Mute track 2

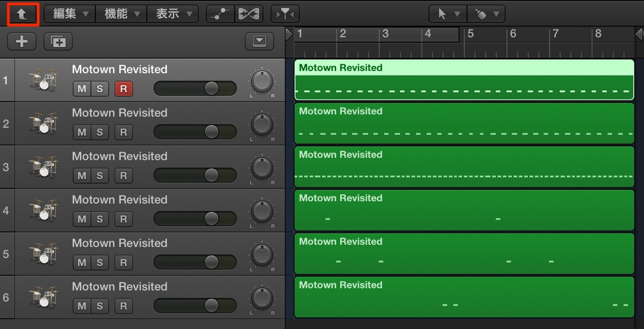82,133
